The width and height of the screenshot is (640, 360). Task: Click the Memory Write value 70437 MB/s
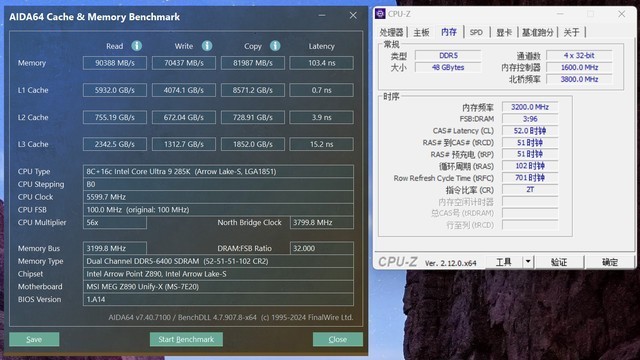(184, 63)
